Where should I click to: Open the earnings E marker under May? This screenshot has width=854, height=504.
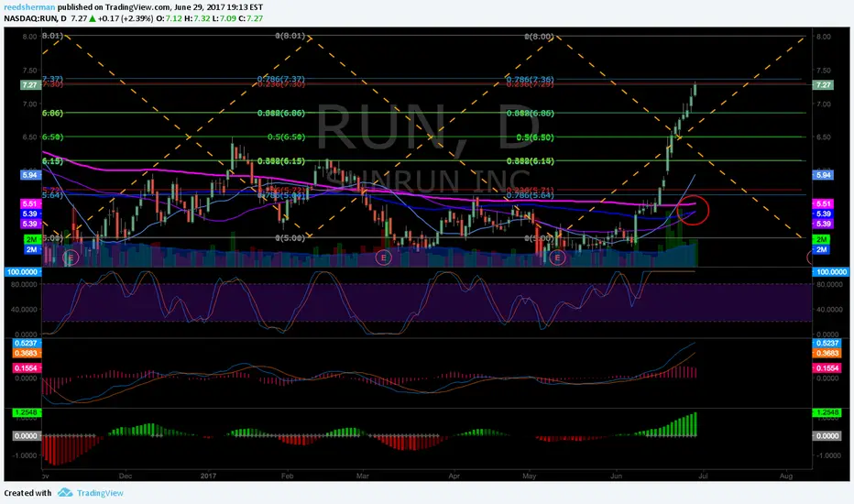coord(557,257)
